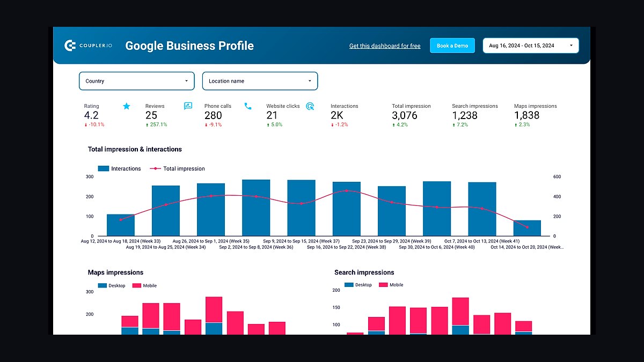The height and width of the screenshot is (362, 644).
Task: Click the Search impressions chart heading
Action: point(364,272)
